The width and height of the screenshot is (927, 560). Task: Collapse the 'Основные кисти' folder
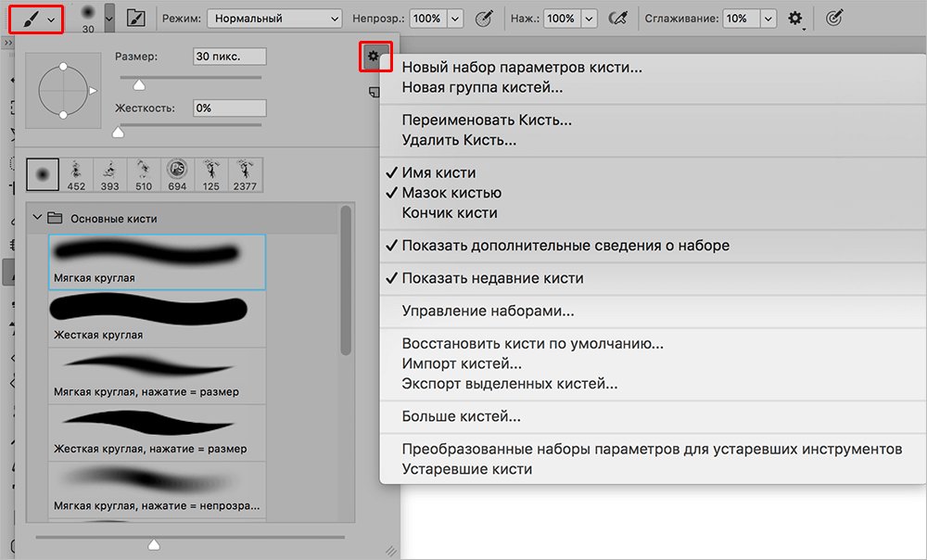click(x=37, y=219)
